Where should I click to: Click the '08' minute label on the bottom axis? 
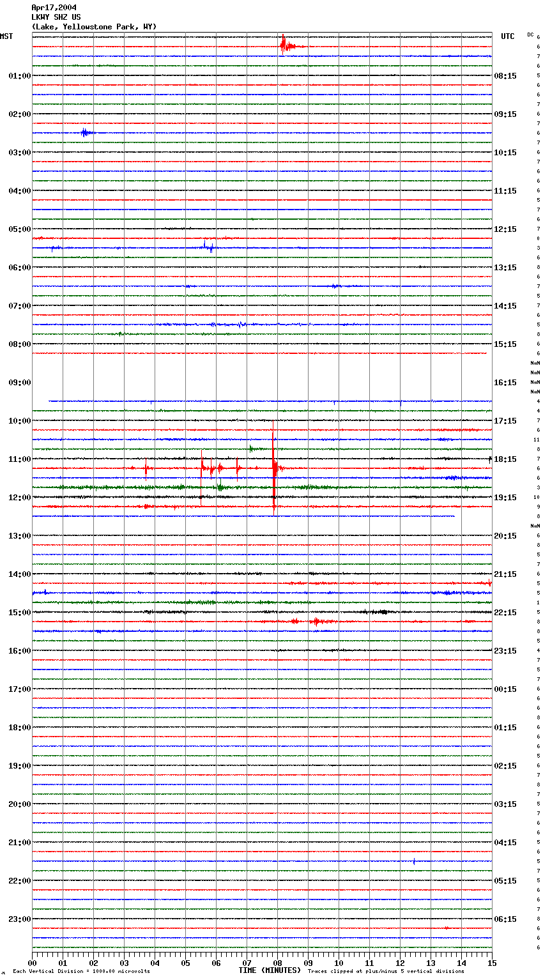coord(277,963)
